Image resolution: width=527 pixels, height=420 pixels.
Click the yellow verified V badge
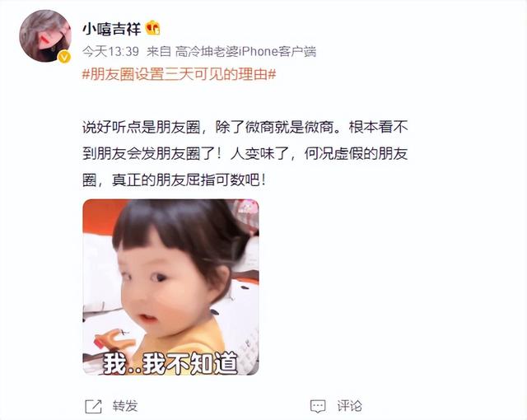click(x=64, y=57)
